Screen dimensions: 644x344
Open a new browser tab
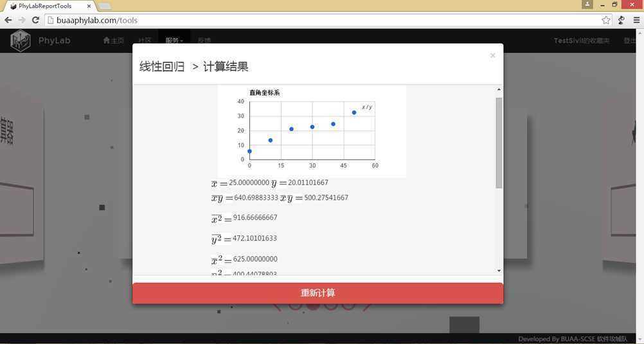click(x=105, y=6)
